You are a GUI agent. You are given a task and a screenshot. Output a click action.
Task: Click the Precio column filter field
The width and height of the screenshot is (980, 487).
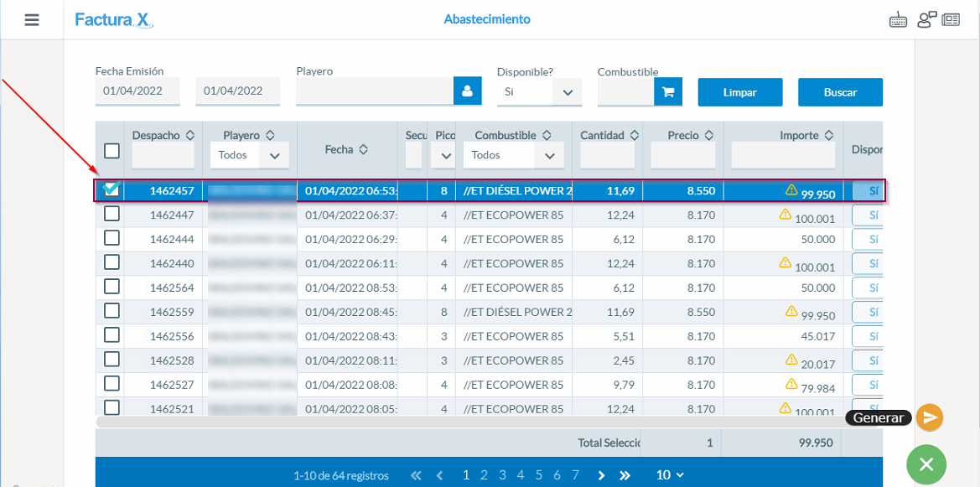pos(682,155)
